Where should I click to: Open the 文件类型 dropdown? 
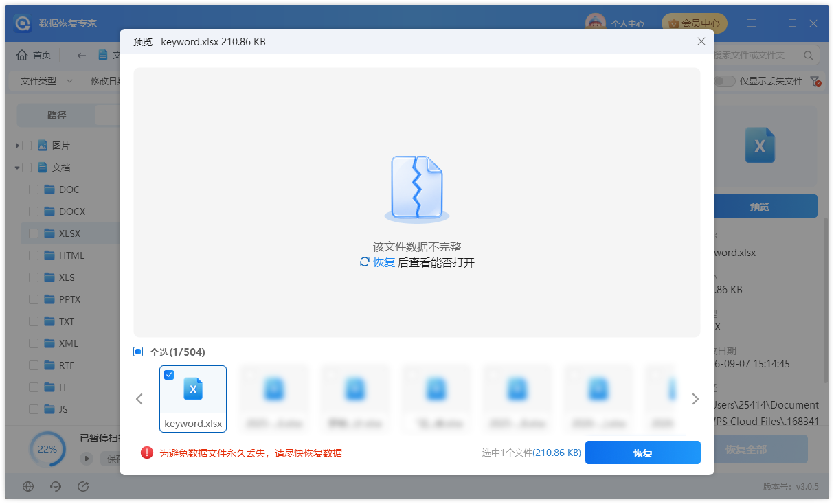(46, 81)
